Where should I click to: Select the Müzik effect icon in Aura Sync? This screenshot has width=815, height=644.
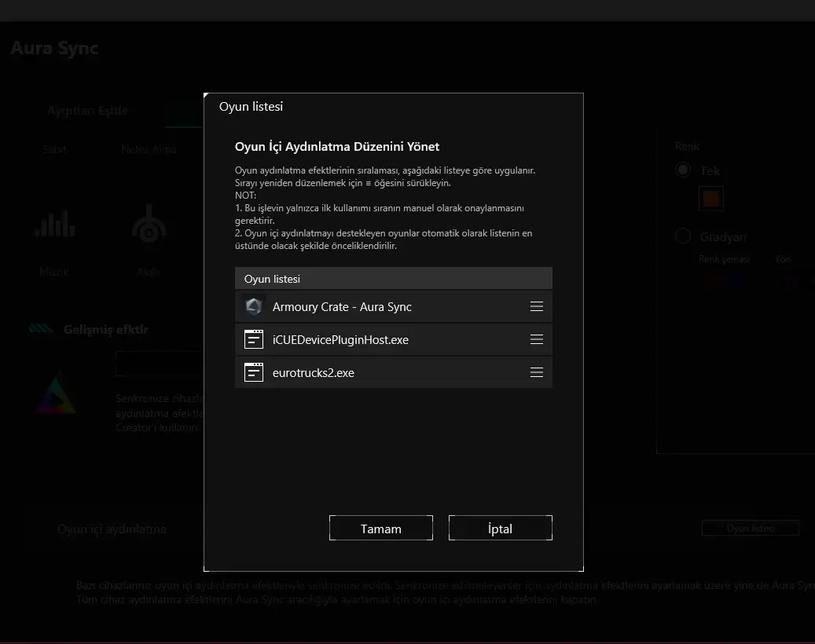(54, 224)
